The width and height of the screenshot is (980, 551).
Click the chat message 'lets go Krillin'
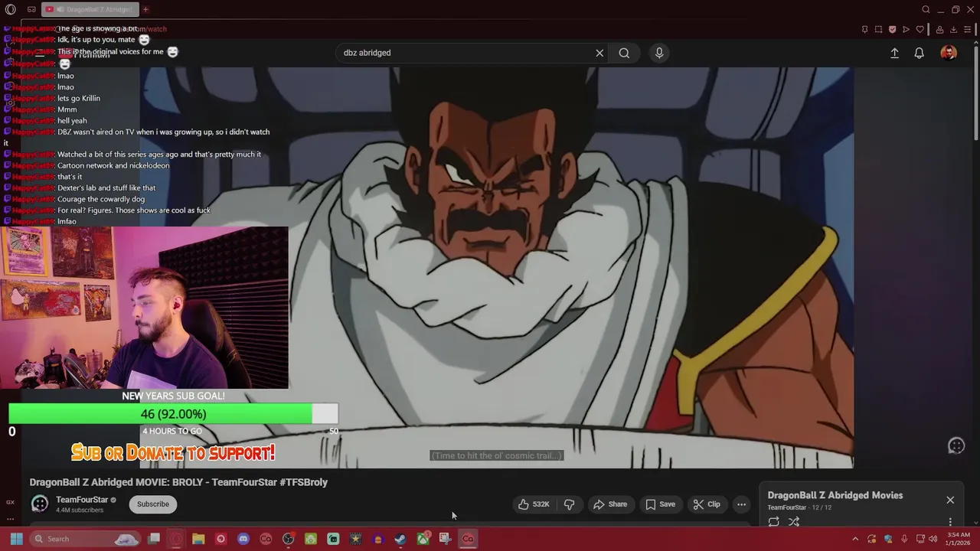pos(78,98)
